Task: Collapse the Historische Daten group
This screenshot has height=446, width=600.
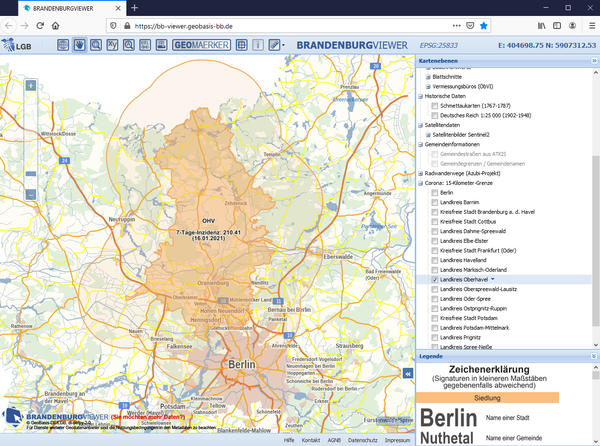Action: [x=421, y=96]
